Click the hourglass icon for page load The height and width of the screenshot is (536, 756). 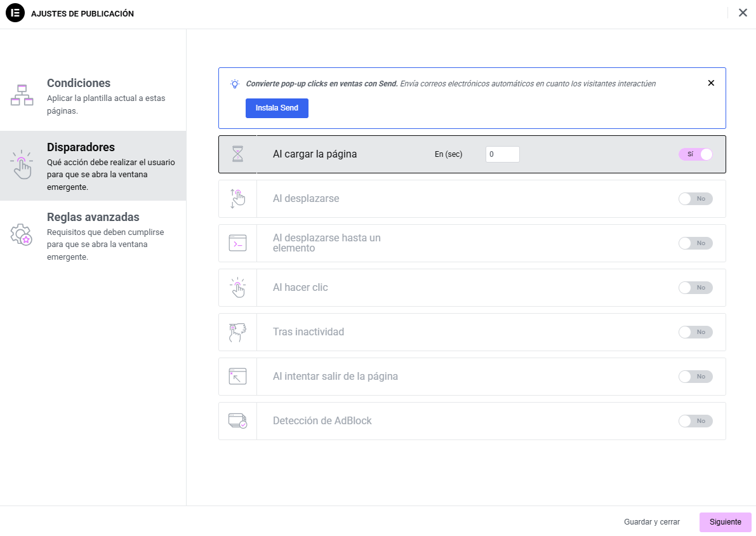[x=237, y=154]
